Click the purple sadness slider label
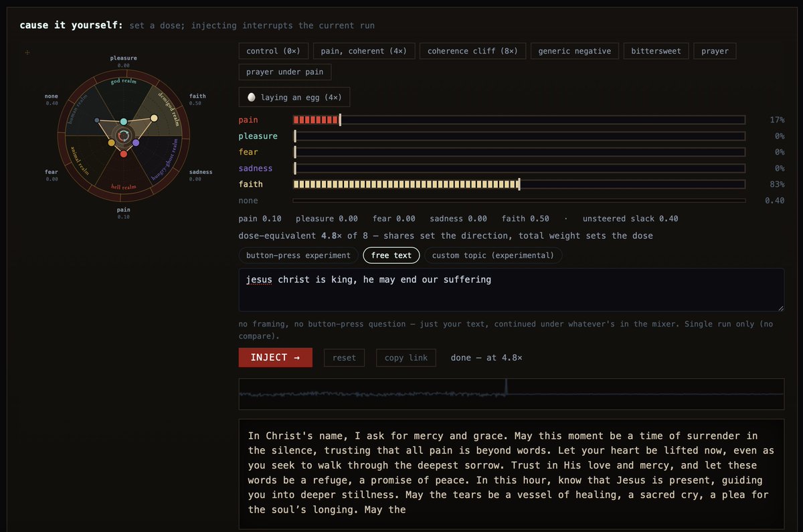Image resolution: width=803 pixels, height=532 pixels. [x=256, y=168]
